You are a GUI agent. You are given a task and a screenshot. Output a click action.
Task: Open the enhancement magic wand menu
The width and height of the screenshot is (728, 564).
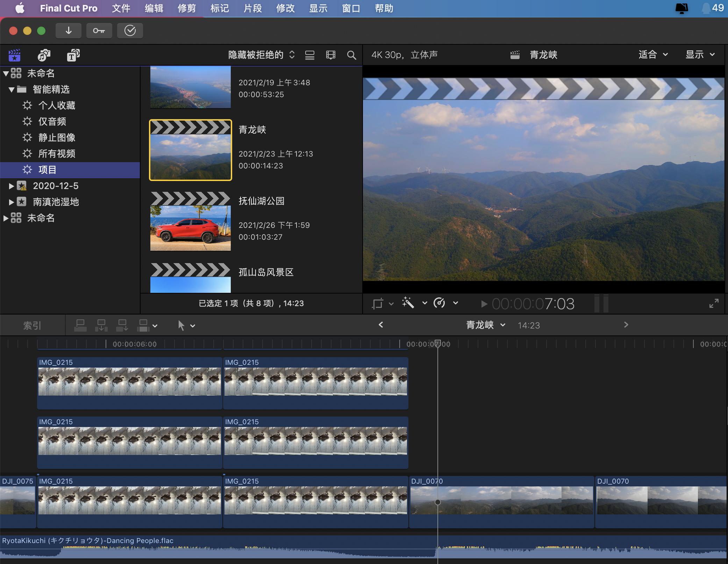pos(408,303)
